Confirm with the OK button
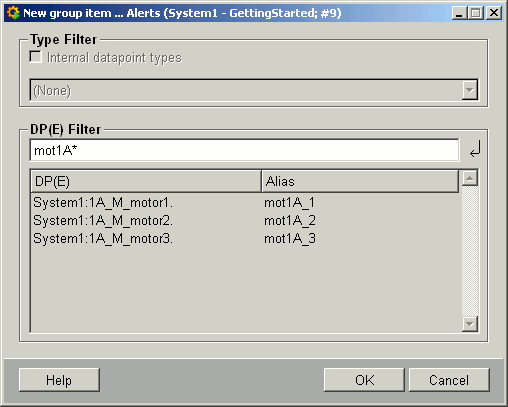This screenshot has width=508, height=407. coord(364,380)
